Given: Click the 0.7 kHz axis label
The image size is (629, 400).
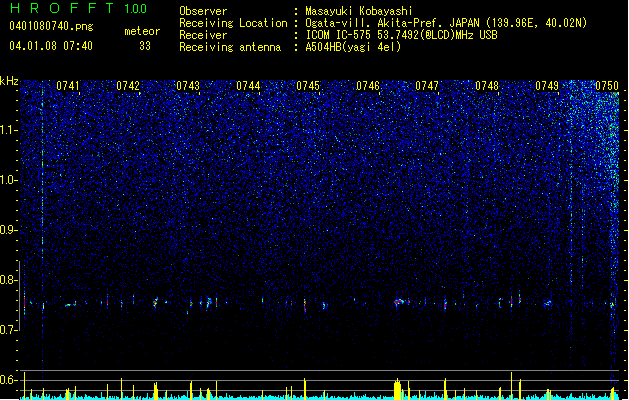Looking at the screenshot, I should coord(8,330).
